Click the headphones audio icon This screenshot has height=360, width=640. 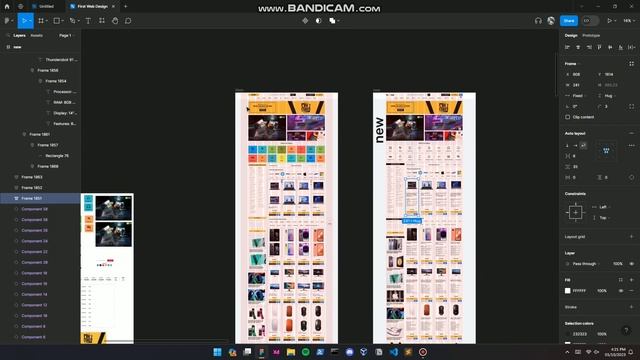[x=538, y=20]
